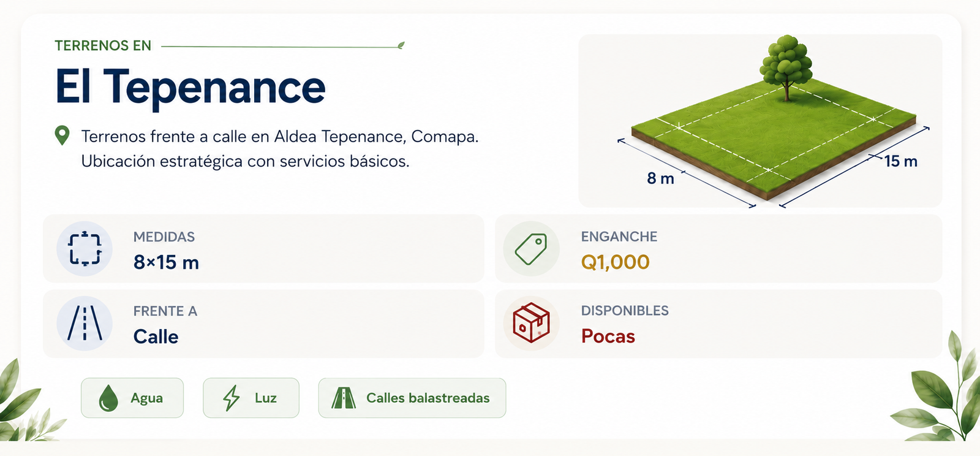The image size is (980, 456).
Task: Click the lightning bolt Luz icon
Action: (231, 398)
